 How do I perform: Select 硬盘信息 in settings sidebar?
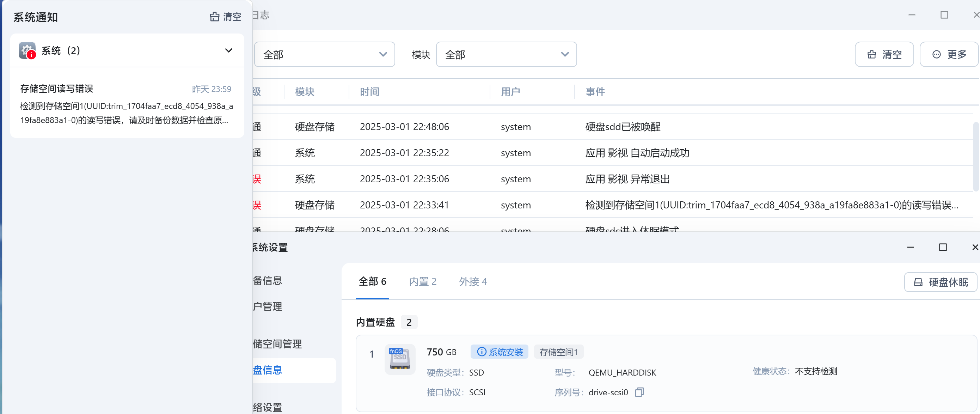(294, 370)
